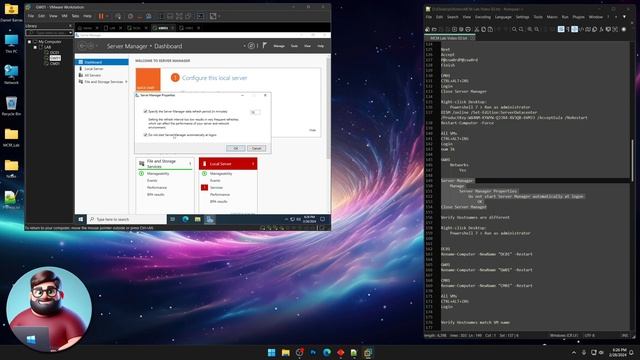Viewport: 640px width, 360px height.
Task: Toggle do not start Server Manager at logon
Action: tap(145, 135)
